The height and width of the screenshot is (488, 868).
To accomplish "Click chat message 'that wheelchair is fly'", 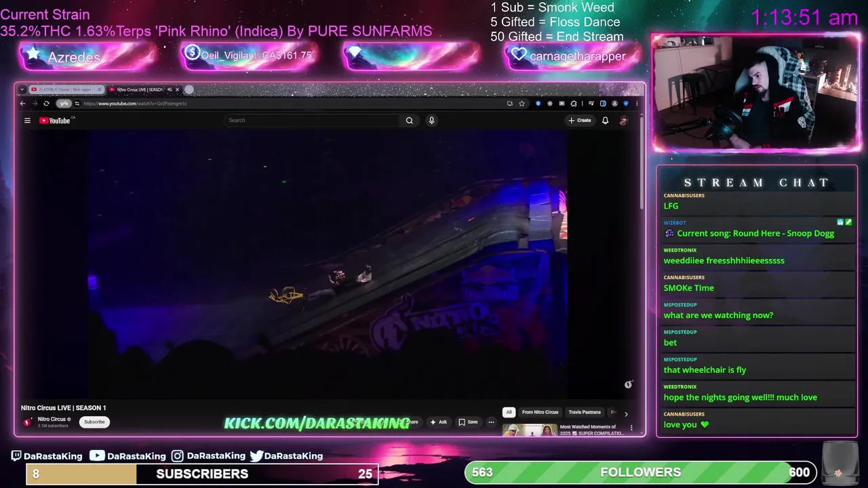I will pos(705,370).
